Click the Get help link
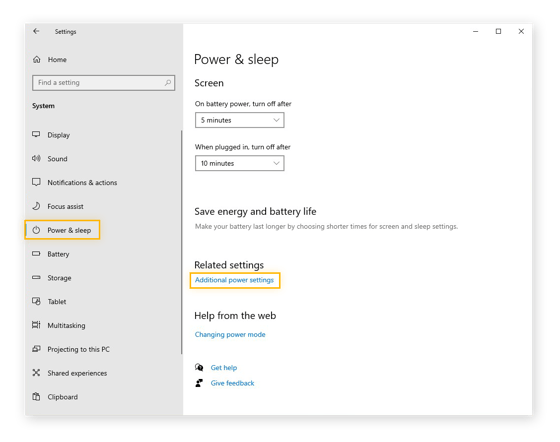This screenshot has width=560, height=442. click(224, 367)
